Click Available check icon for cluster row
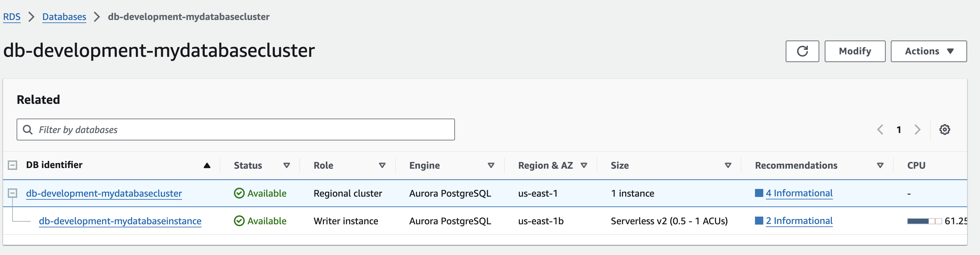This screenshot has height=255, width=980. [x=239, y=193]
